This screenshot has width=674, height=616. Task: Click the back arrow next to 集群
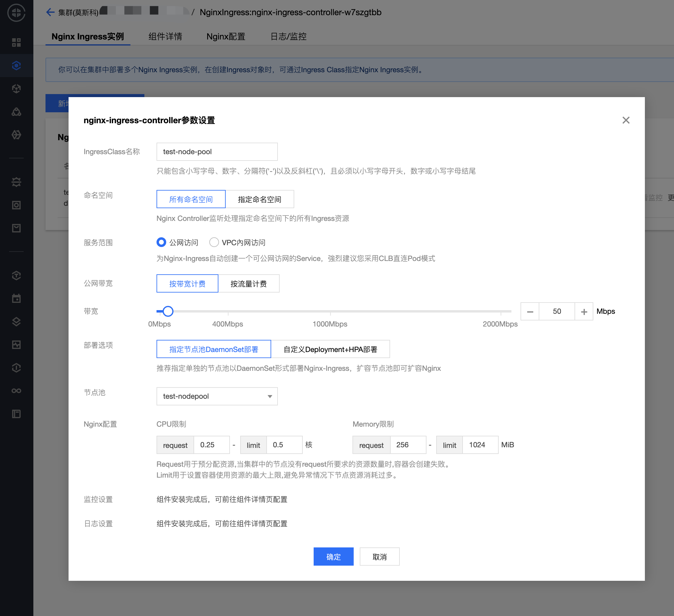(x=50, y=12)
